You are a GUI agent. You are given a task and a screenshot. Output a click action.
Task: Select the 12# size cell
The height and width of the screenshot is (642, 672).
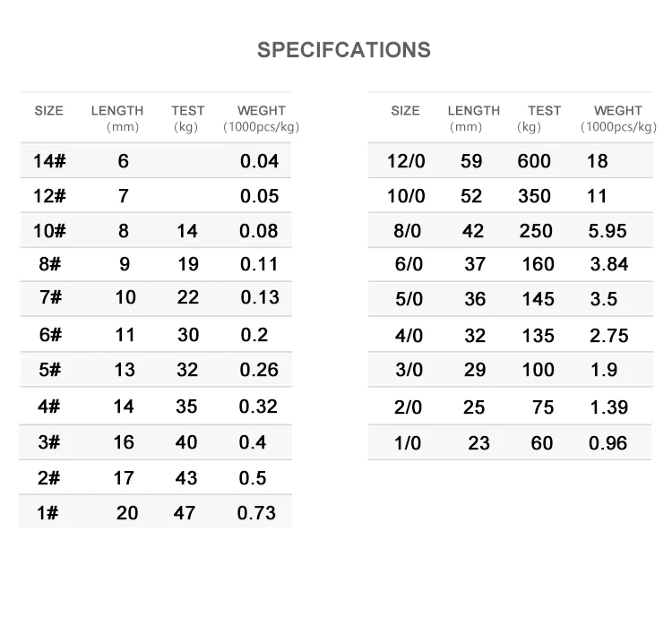pyautogui.click(x=49, y=196)
